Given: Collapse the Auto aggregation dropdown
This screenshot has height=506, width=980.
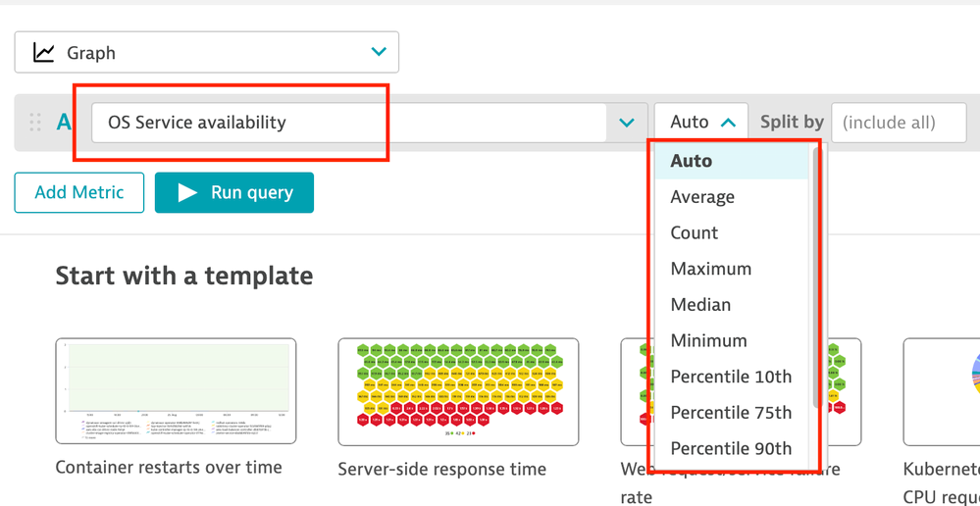Looking at the screenshot, I should [x=701, y=123].
